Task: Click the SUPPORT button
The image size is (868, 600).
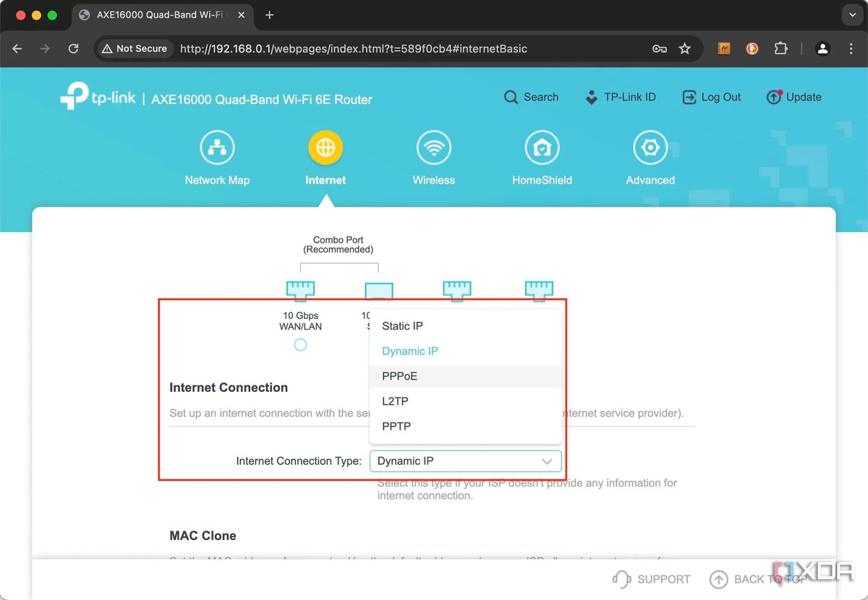Action: point(651,578)
